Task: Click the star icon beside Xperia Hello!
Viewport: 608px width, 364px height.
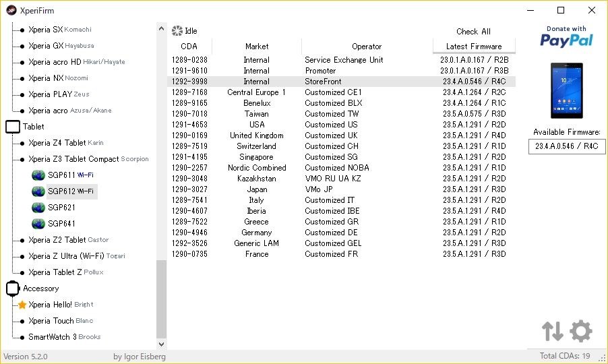Action: [22, 305]
